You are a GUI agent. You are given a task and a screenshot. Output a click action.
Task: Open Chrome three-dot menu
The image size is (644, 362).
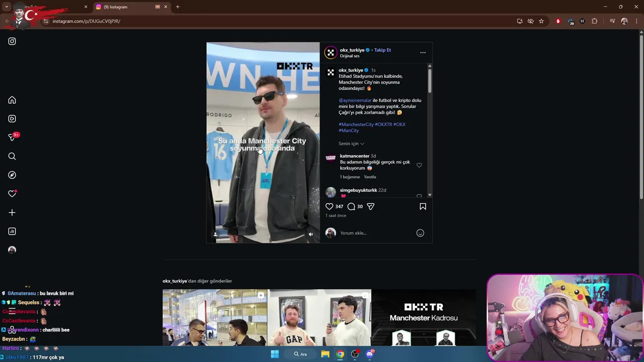click(637, 21)
